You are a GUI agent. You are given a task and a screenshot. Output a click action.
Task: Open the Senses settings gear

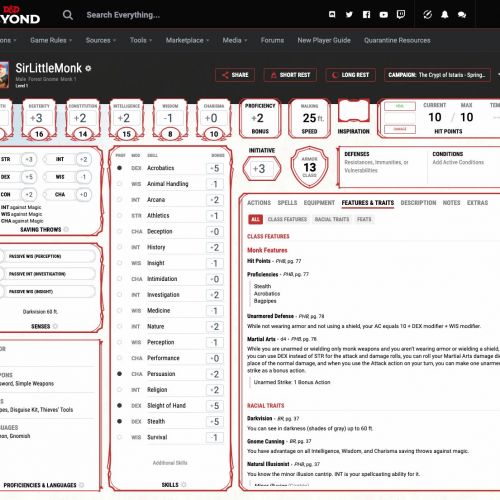pyautogui.click(x=55, y=326)
